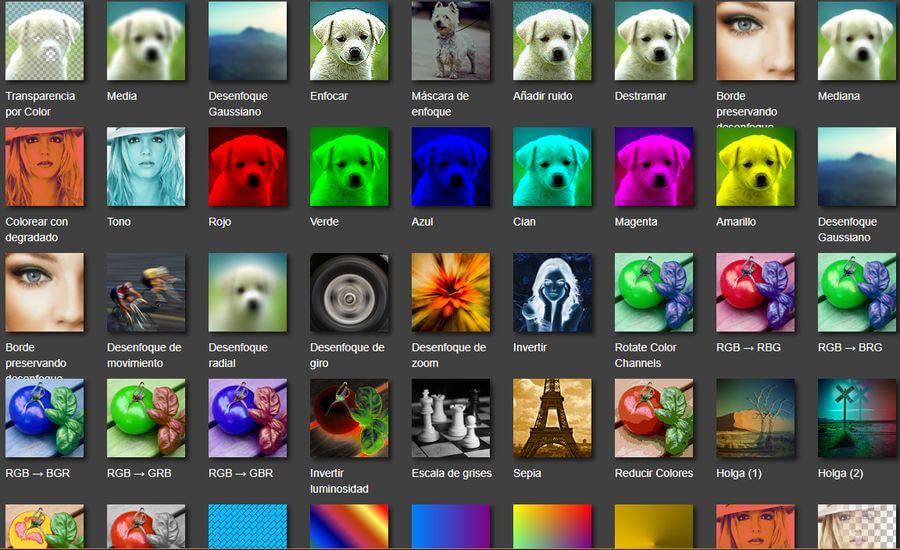Click the 'Reducir Colores' label

point(654,473)
